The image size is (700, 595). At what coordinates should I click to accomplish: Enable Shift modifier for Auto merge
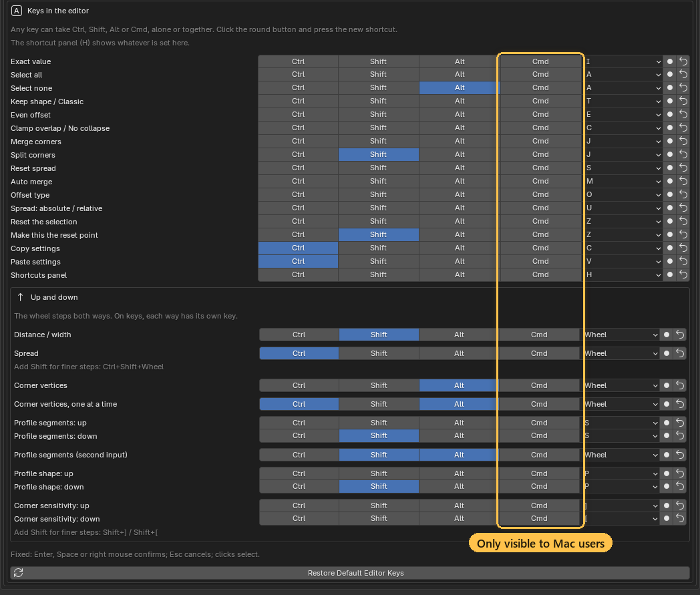pyautogui.click(x=378, y=181)
